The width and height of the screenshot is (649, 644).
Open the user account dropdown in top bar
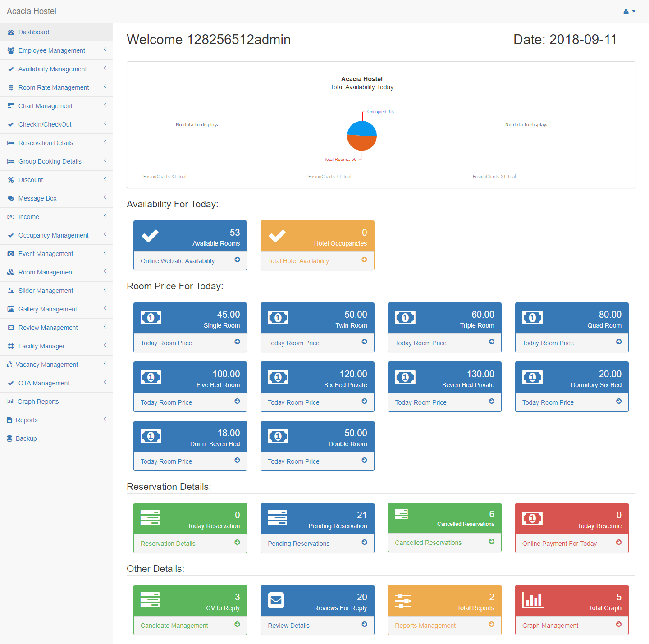(x=629, y=11)
